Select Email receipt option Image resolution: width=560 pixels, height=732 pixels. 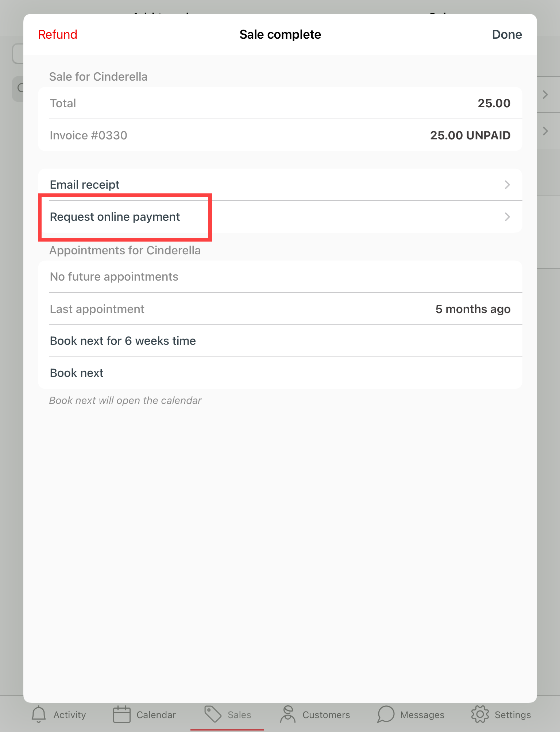[85, 185]
